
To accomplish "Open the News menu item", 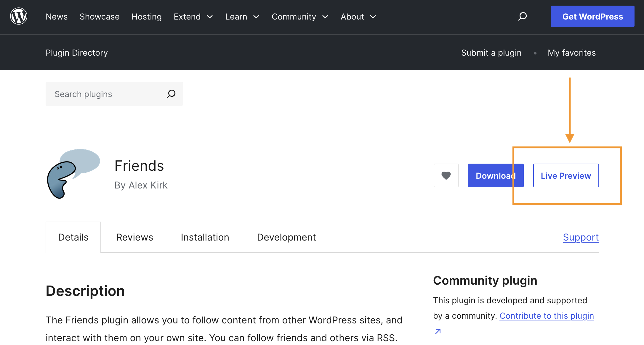I will 57,17.
